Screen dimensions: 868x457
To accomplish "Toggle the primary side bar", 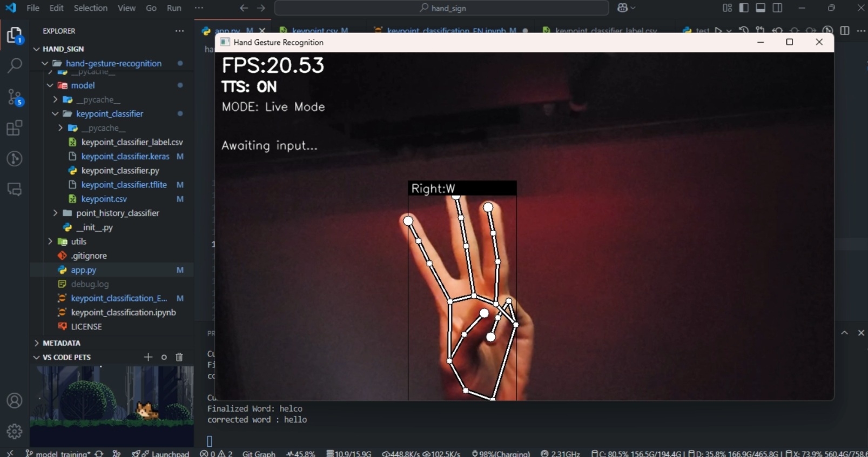I will coord(744,8).
